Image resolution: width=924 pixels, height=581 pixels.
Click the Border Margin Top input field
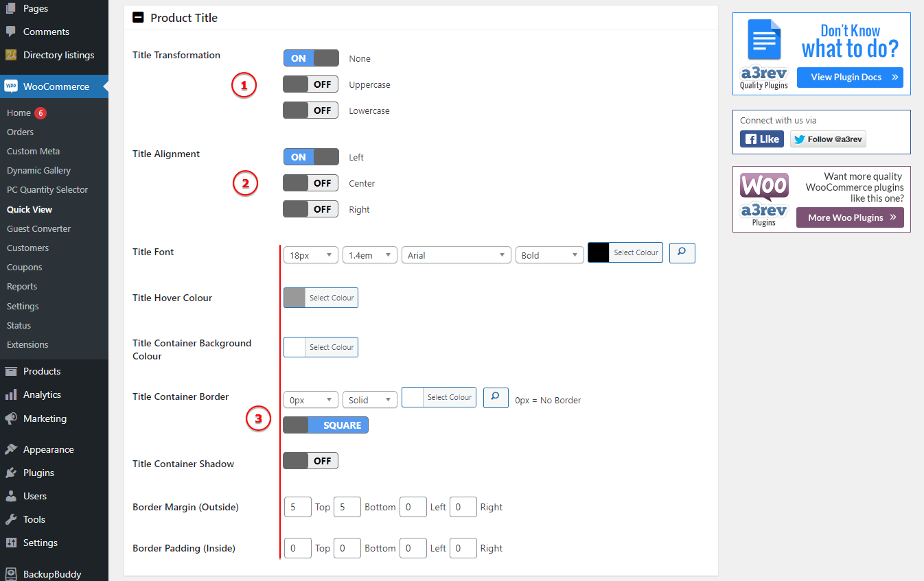click(x=297, y=507)
